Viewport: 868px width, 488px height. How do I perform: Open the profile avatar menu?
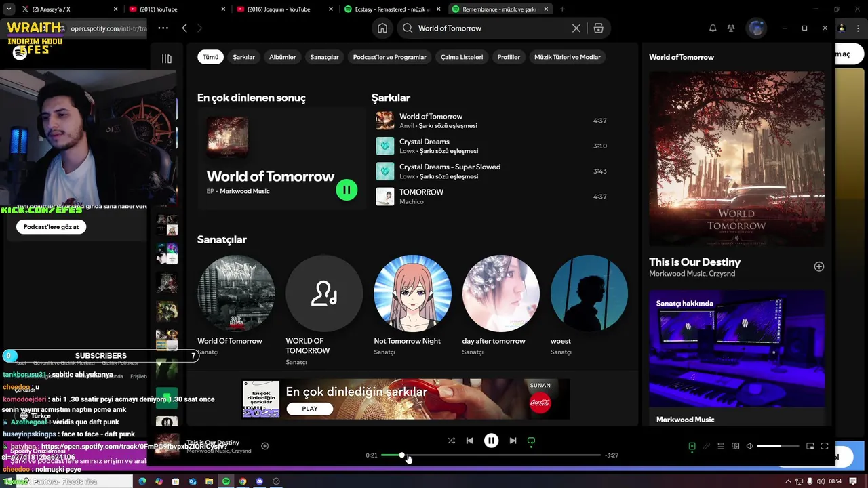[x=756, y=28]
